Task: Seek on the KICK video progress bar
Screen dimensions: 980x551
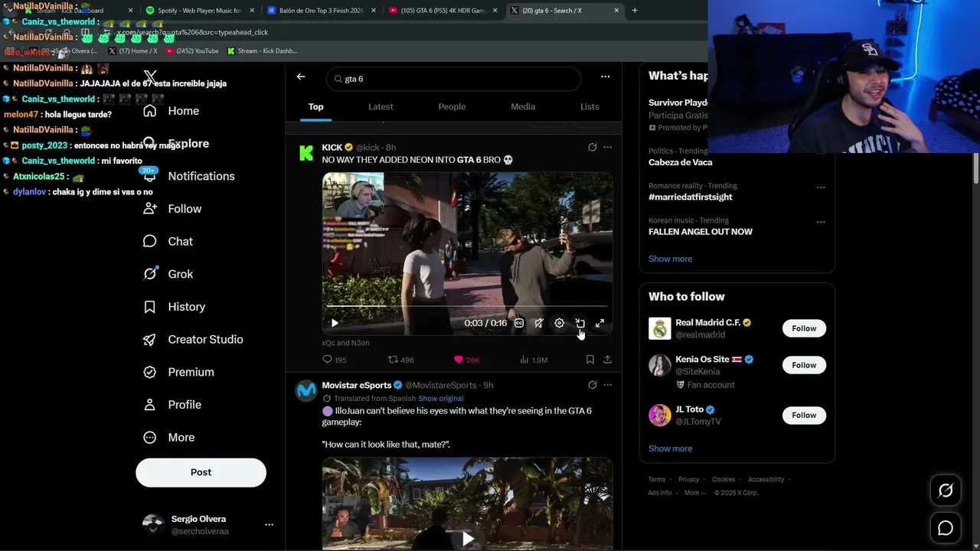Action: point(467,306)
